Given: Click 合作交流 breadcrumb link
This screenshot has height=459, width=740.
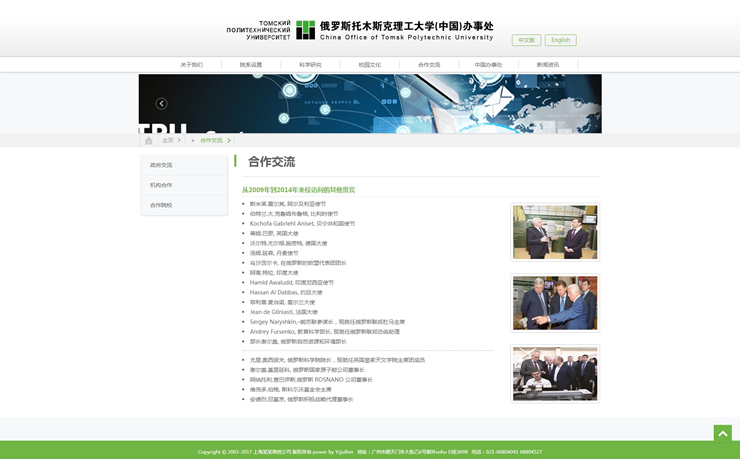Looking at the screenshot, I should tap(211, 140).
